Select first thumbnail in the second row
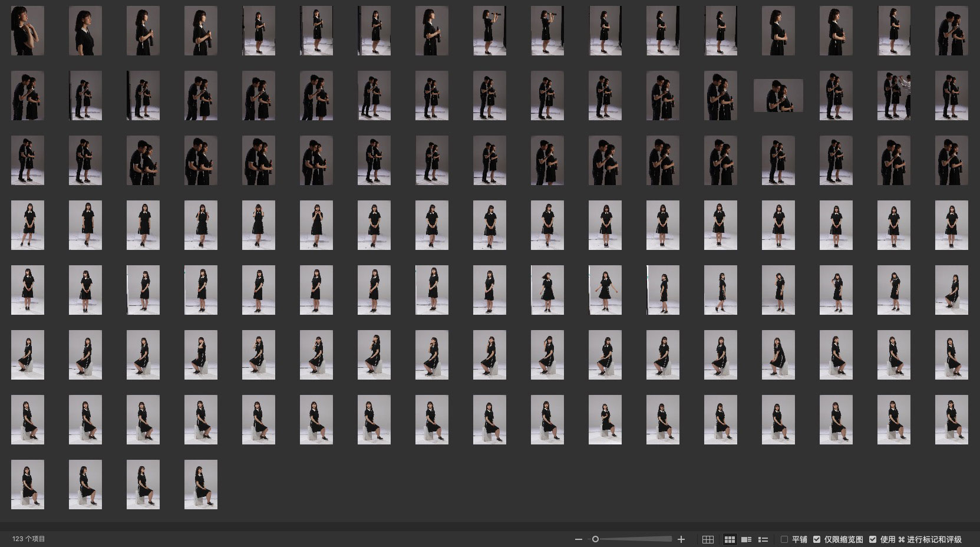This screenshot has width=980, height=547. [x=28, y=95]
